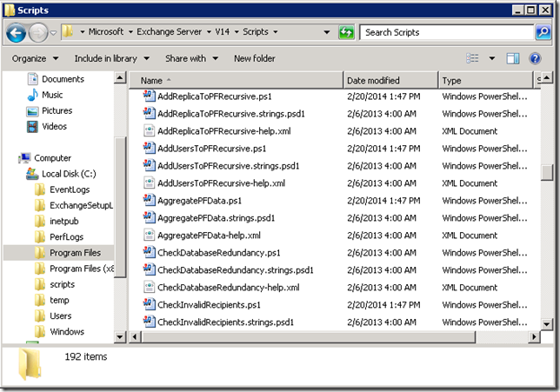Viewport: 560px width, 392px height.
Task: Click the AggregatePFData-help.xml document icon
Action: pyautogui.click(x=150, y=235)
